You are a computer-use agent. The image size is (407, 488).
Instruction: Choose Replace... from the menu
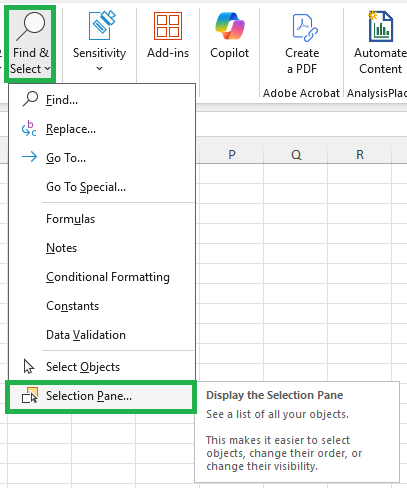click(x=102, y=129)
